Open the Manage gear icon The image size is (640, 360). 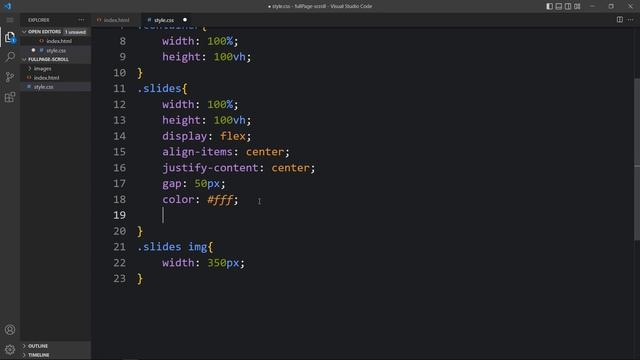pyautogui.click(x=10, y=349)
